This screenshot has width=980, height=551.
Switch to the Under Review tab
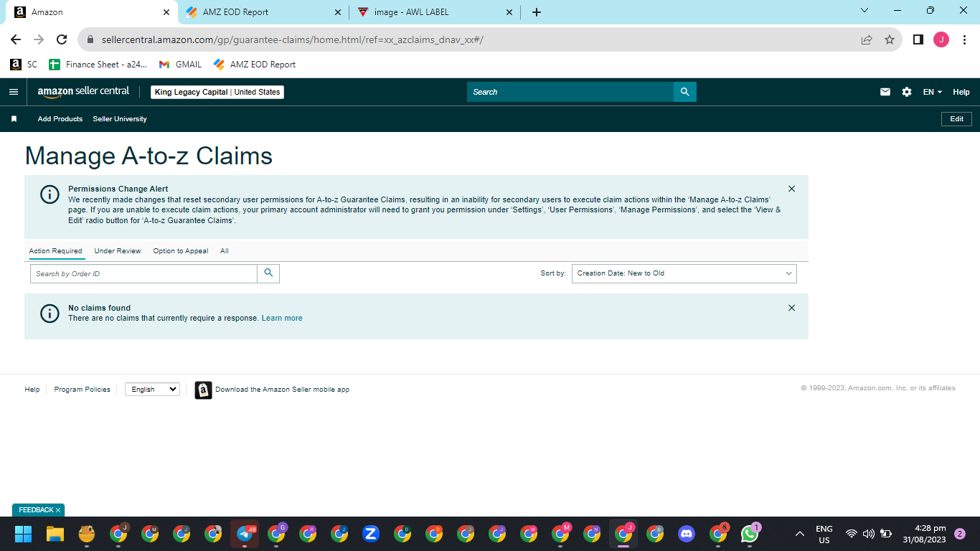[118, 251]
